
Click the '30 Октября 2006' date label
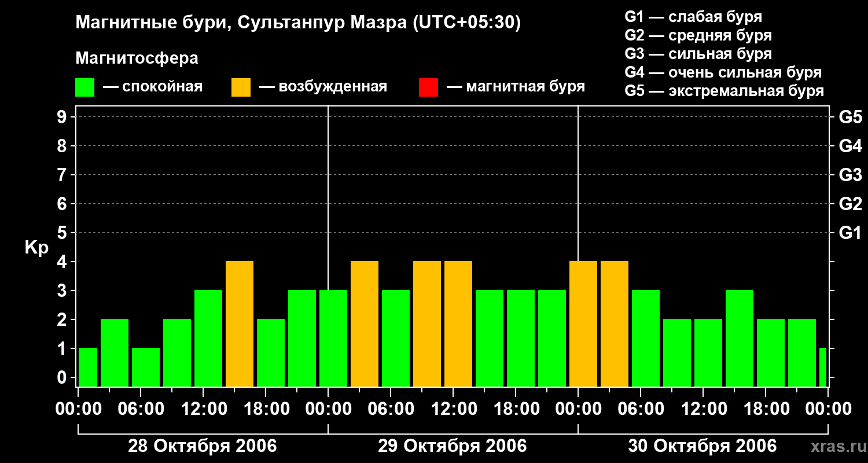click(703, 446)
